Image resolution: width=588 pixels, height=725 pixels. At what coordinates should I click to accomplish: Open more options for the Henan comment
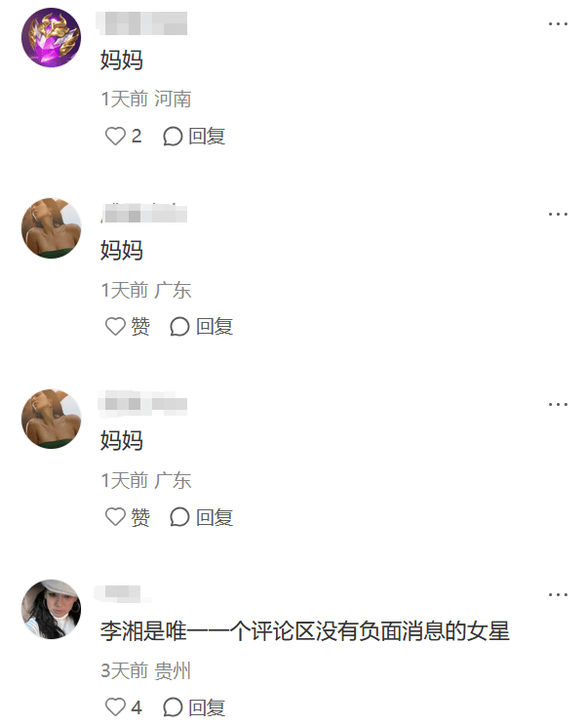pos(558,23)
